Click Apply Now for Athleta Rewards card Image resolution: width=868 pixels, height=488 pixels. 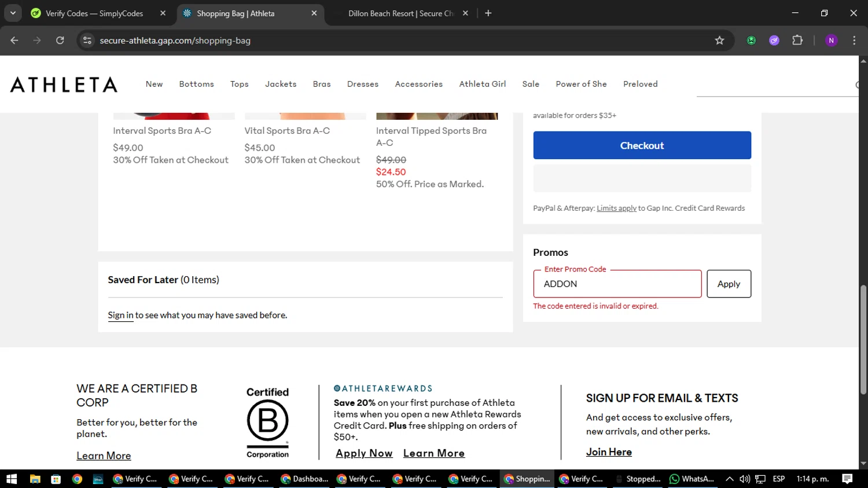click(364, 453)
